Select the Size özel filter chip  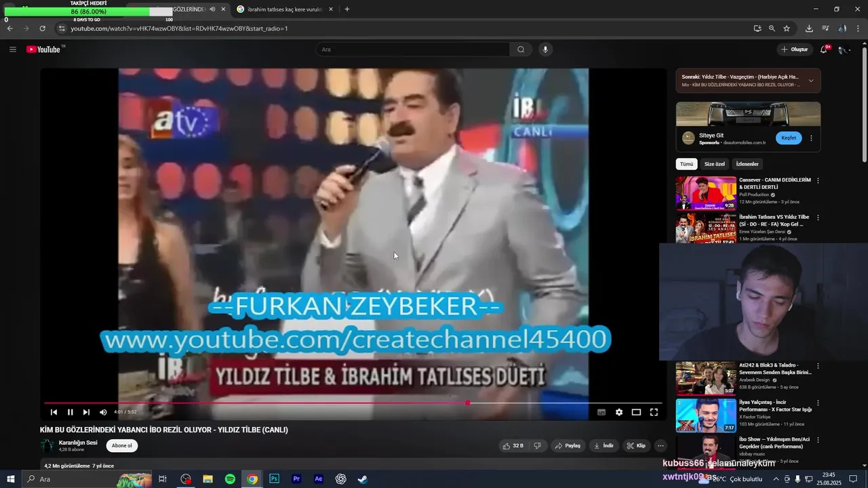click(x=715, y=164)
